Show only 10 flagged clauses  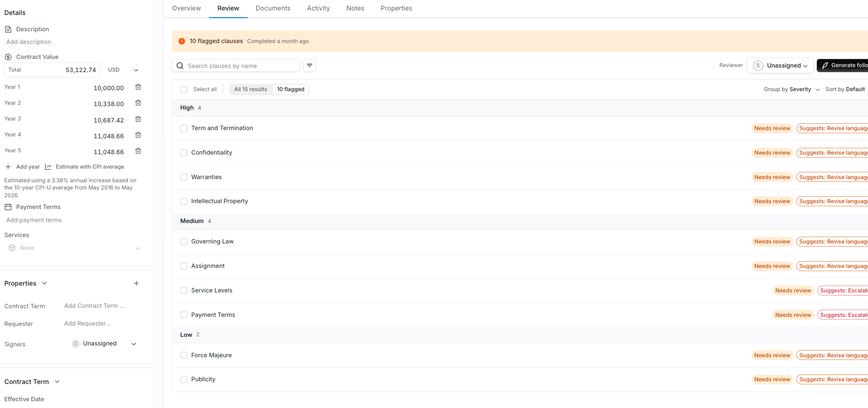click(291, 89)
